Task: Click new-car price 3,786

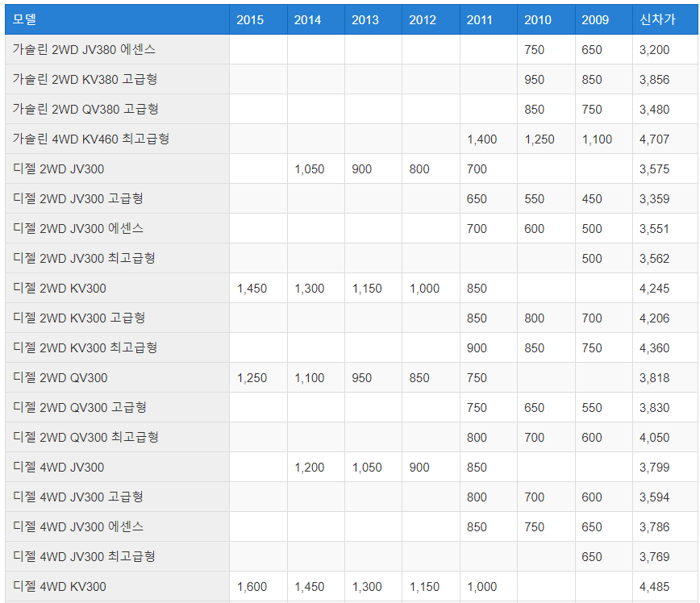Action: pos(654,527)
